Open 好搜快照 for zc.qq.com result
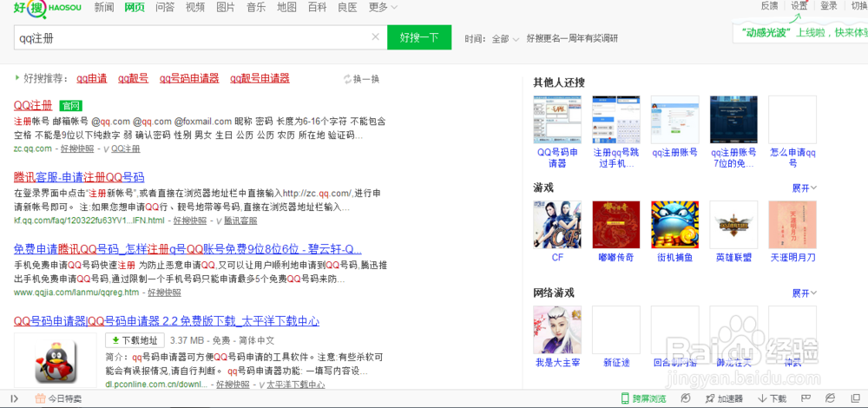Image resolution: width=868 pixels, height=408 pixels. (x=77, y=148)
